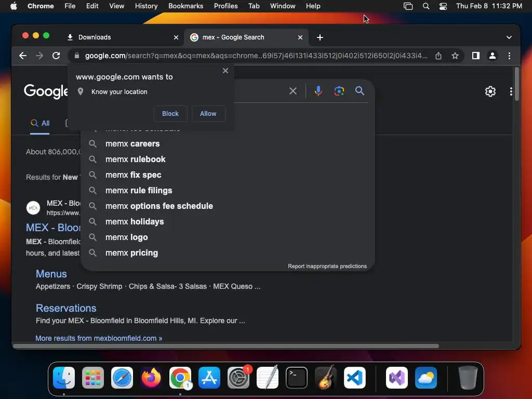Open Control Center in menu bar
The width and height of the screenshot is (532, 399).
point(443,6)
